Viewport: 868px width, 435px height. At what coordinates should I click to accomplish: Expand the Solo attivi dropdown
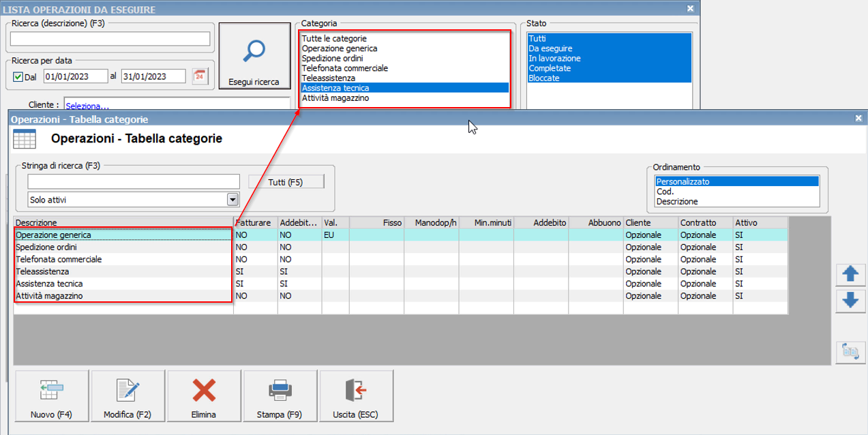[233, 199]
